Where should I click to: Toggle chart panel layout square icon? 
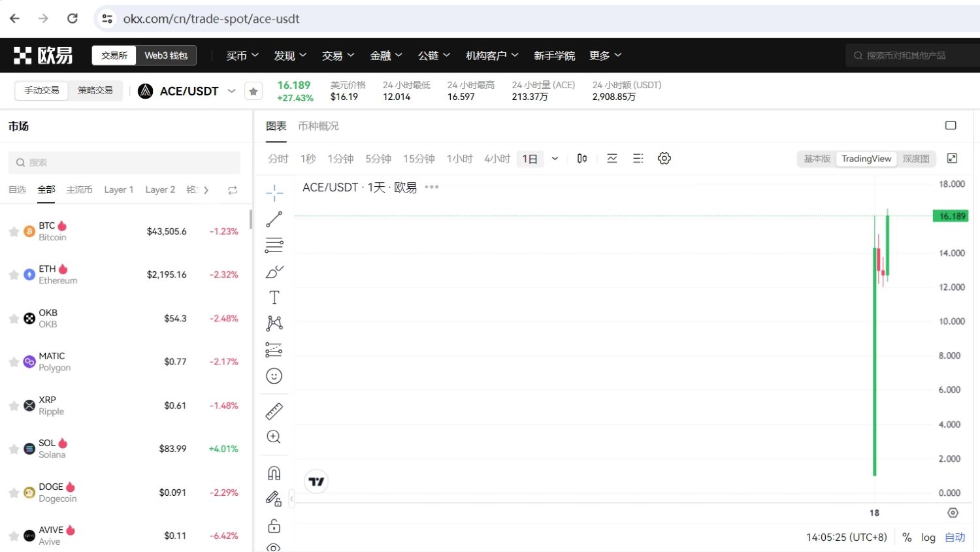pos(951,125)
